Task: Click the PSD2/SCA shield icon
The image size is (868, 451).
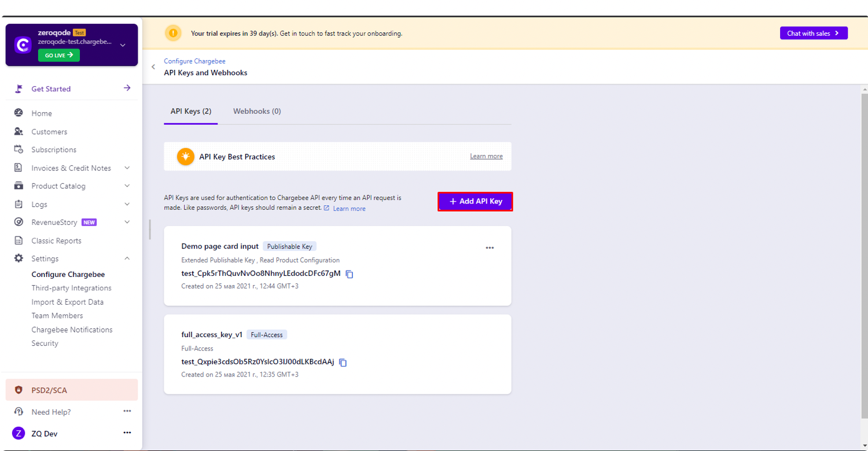Action: [x=19, y=390]
